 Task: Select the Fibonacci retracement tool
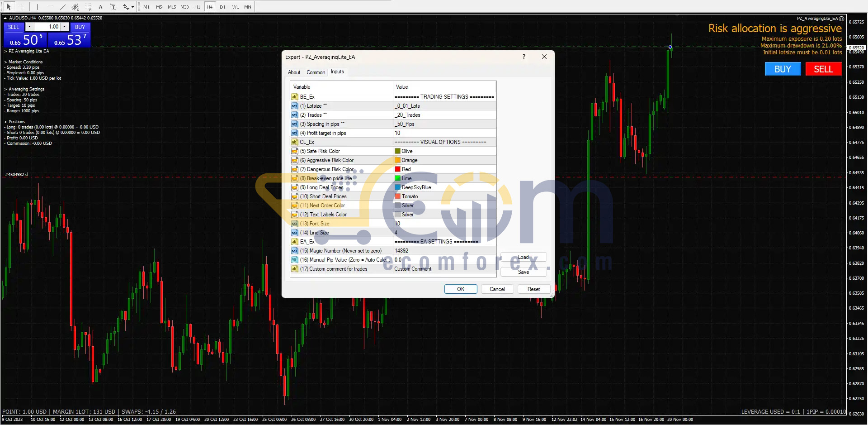tap(88, 7)
